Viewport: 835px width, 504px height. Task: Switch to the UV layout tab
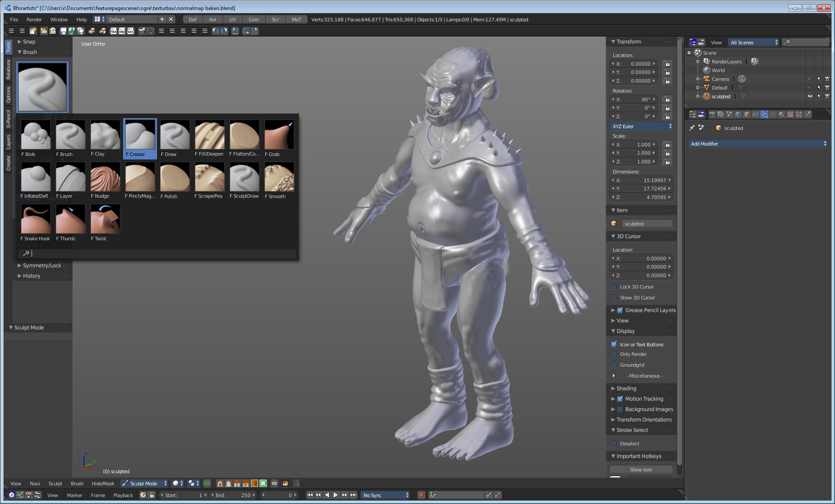(x=232, y=20)
